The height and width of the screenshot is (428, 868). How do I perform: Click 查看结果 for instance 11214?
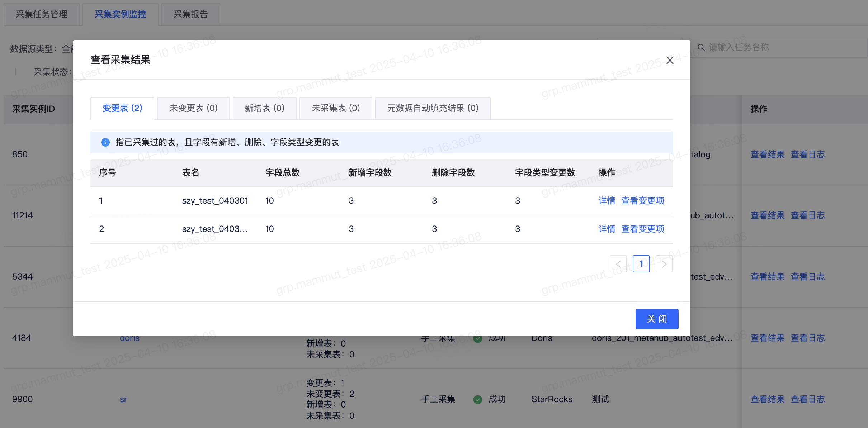tap(768, 215)
